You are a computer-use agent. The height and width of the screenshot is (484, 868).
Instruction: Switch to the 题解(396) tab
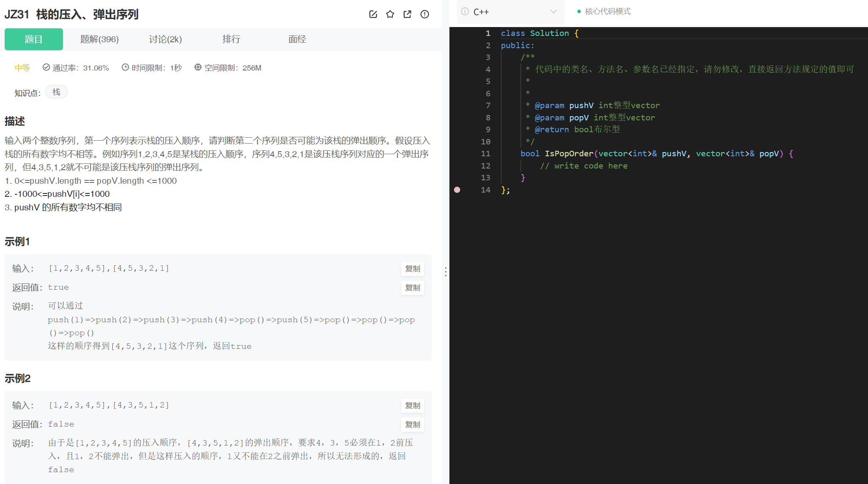tap(100, 39)
